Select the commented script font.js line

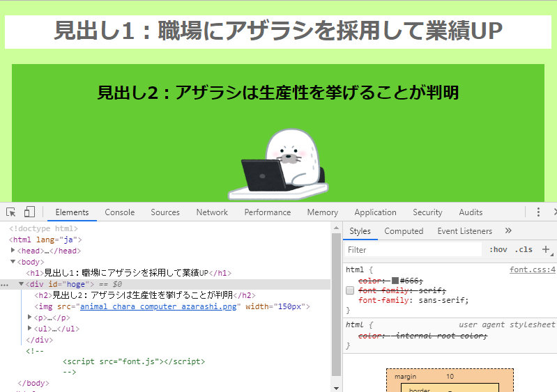click(134, 361)
